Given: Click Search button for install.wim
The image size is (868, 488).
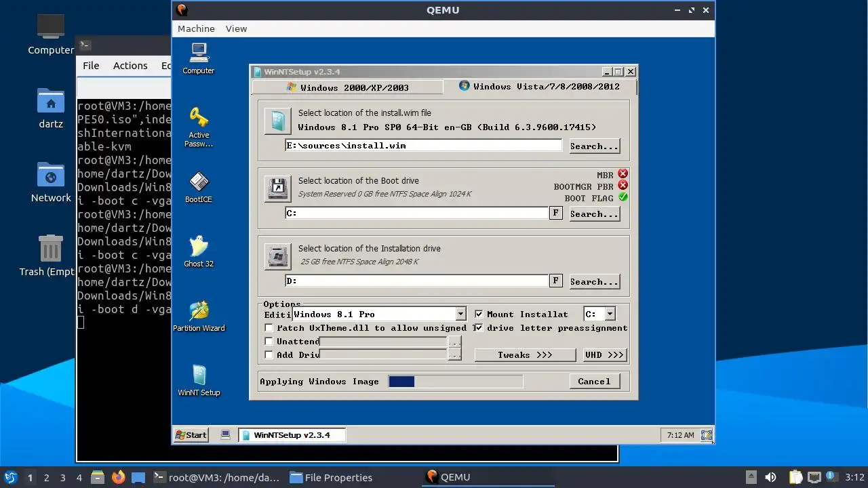Looking at the screenshot, I should point(594,146).
